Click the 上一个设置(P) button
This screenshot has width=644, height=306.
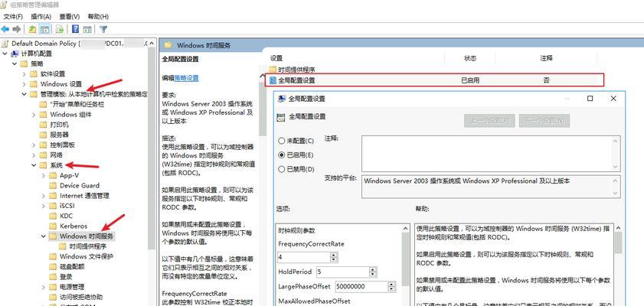(489, 121)
